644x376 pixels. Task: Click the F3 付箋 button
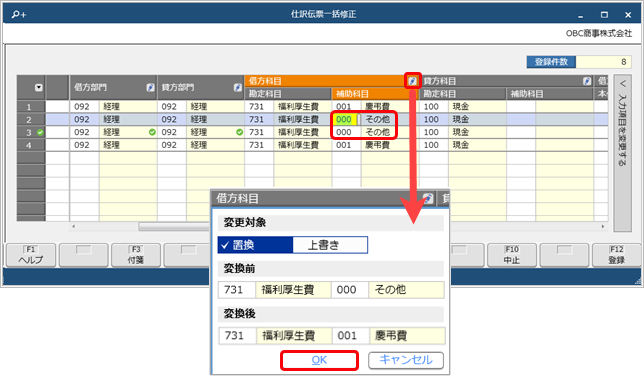136,255
